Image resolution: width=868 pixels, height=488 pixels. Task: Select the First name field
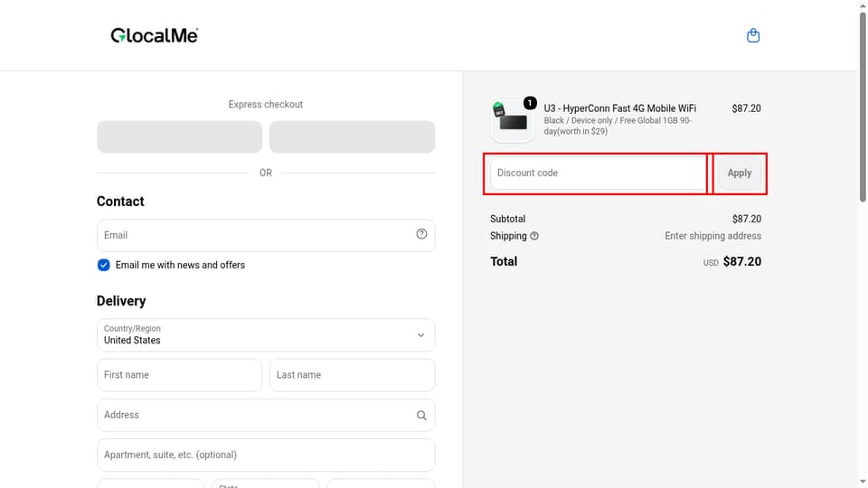pyautogui.click(x=179, y=375)
